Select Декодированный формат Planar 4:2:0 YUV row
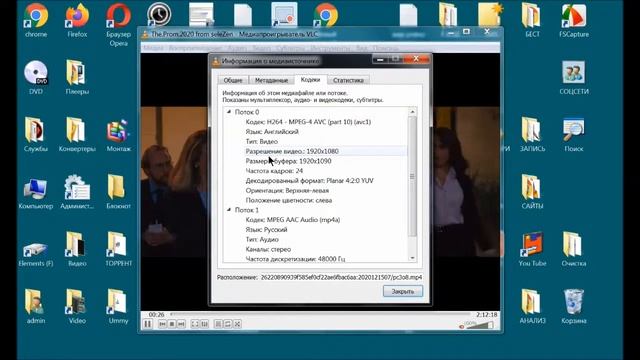The image size is (640, 360). [x=309, y=180]
